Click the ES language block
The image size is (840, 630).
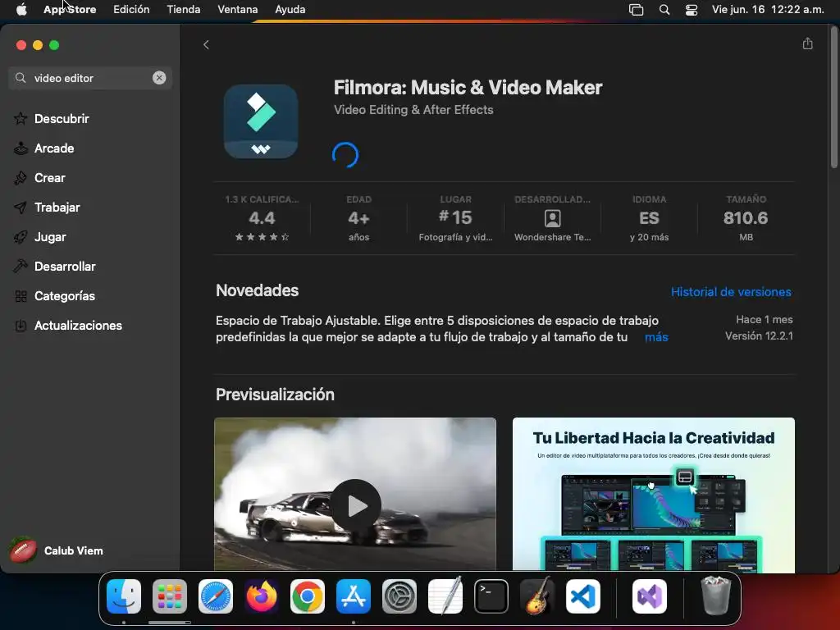point(650,218)
